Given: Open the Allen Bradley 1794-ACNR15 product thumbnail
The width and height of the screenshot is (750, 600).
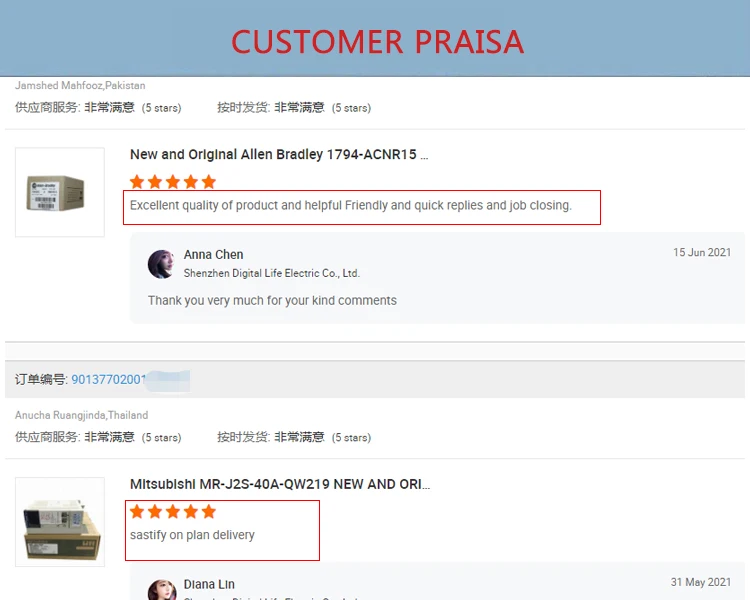Looking at the screenshot, I should pos(60,192).
